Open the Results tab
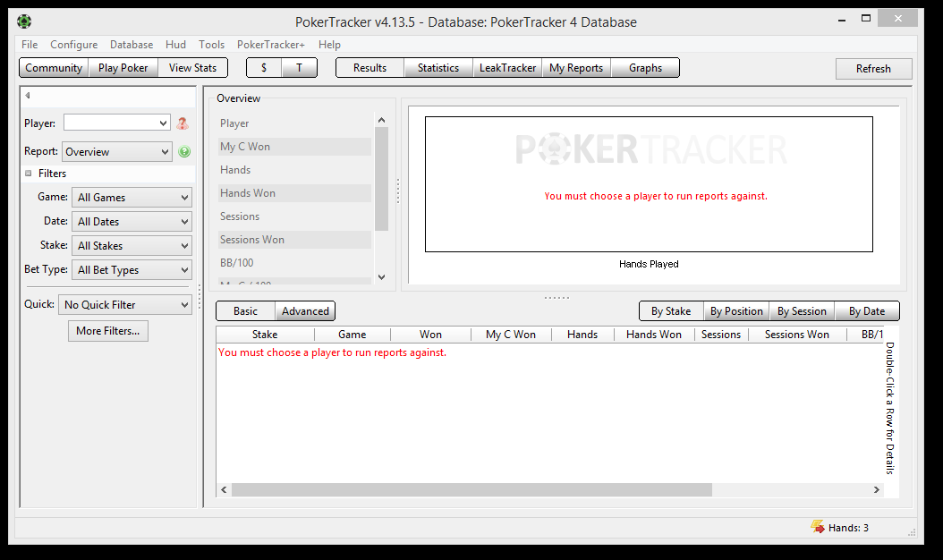This screenshot has height=560, width=943. pyautogui.click(x=370, y=68)
